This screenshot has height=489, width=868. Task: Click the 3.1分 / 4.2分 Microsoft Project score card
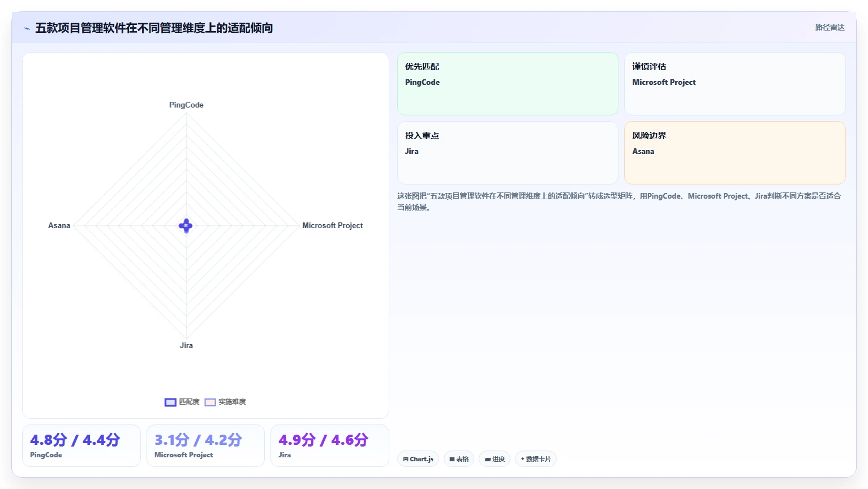[205, 446]
